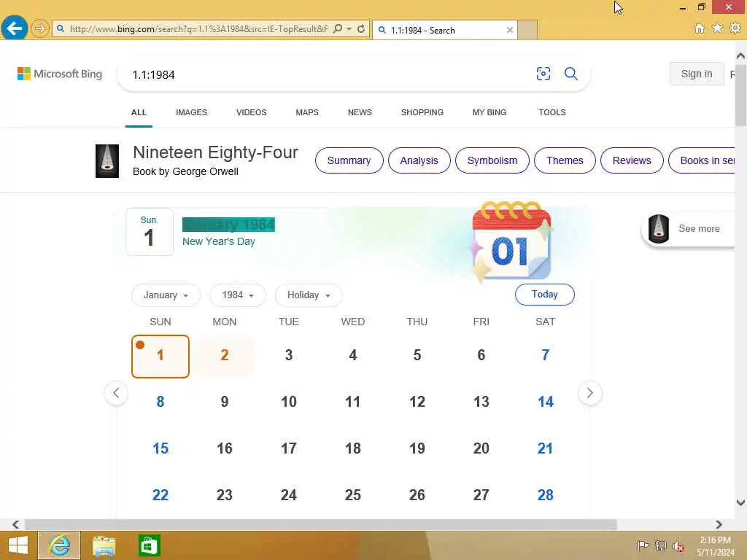This screenshot has height=560, width=747.
Task: Select January 7 in the calendar
Action: [545, 355]
